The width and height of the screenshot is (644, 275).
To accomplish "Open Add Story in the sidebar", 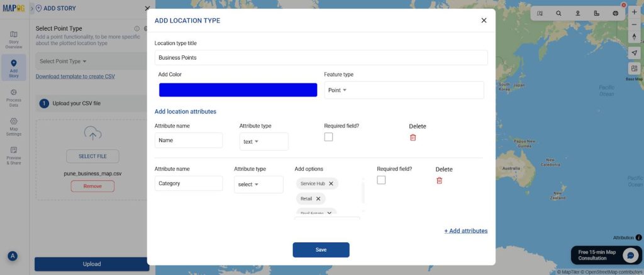I will [14, 68].
